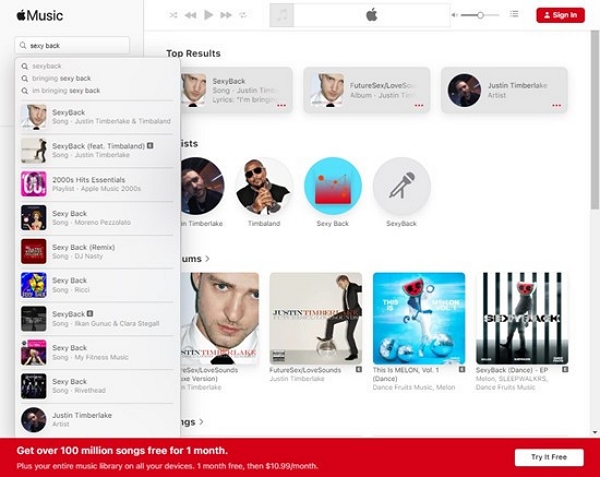Select SexyBack by Justin Timberlake & Timbaland
This screenshot has height=477, width=600.
[x=98, y=117]
